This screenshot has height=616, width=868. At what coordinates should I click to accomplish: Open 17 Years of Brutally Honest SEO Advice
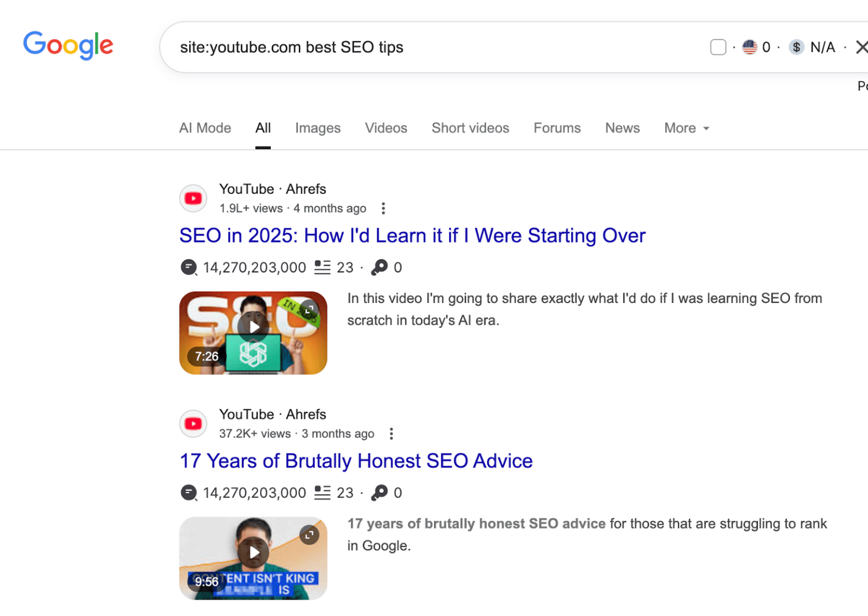click(x=355, y=461)
